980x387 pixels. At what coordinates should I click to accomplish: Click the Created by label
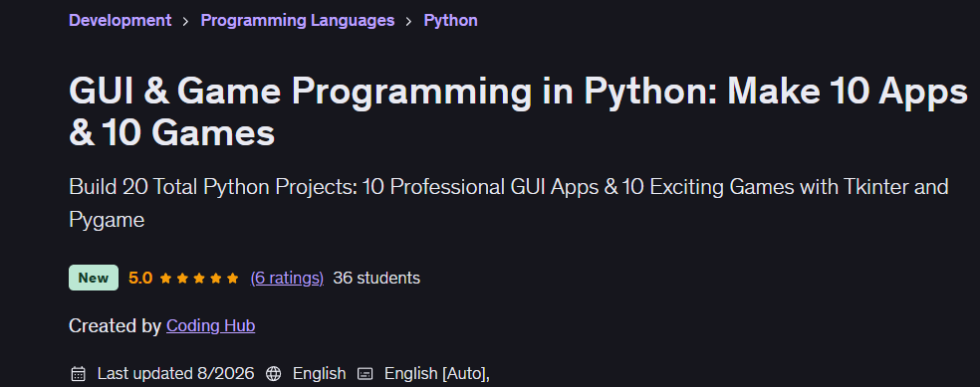point(115,326)
